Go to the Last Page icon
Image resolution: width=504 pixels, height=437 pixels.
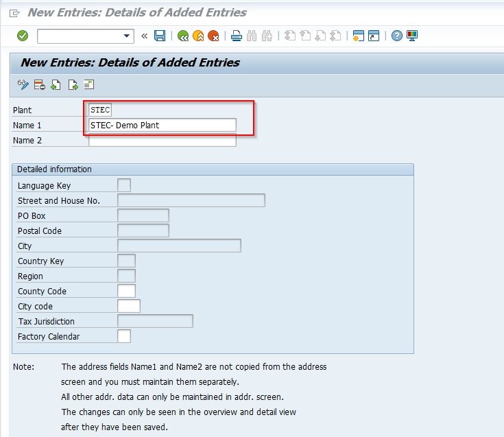coord(335,36)
